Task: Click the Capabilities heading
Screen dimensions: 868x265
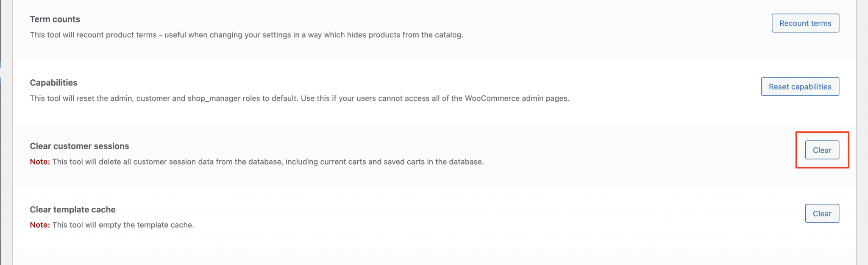Action: point(53,83)
